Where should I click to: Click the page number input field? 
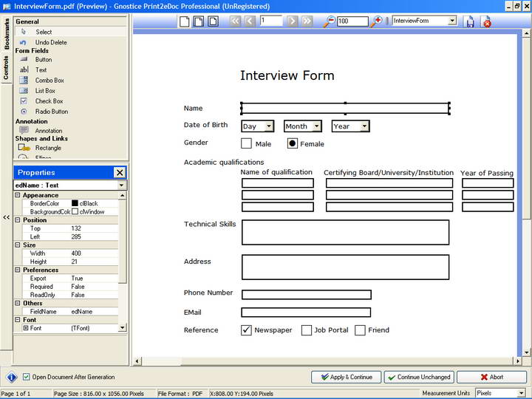[270, 21]
